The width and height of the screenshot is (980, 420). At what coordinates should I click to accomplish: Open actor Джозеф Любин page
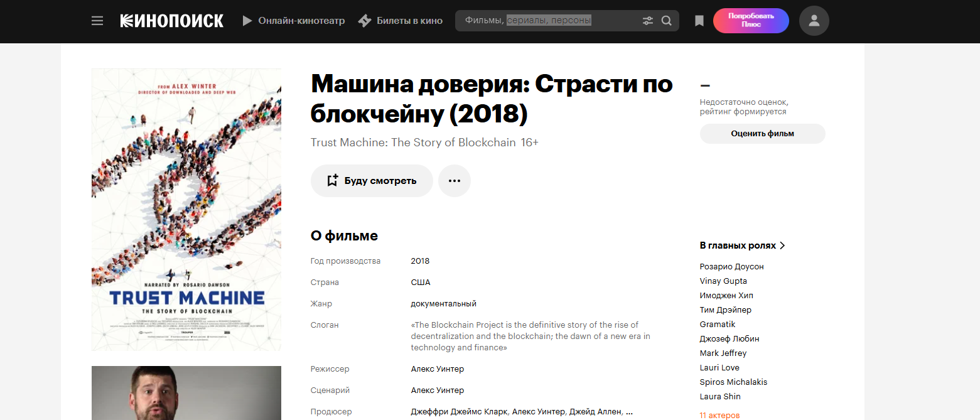(730, 339)
